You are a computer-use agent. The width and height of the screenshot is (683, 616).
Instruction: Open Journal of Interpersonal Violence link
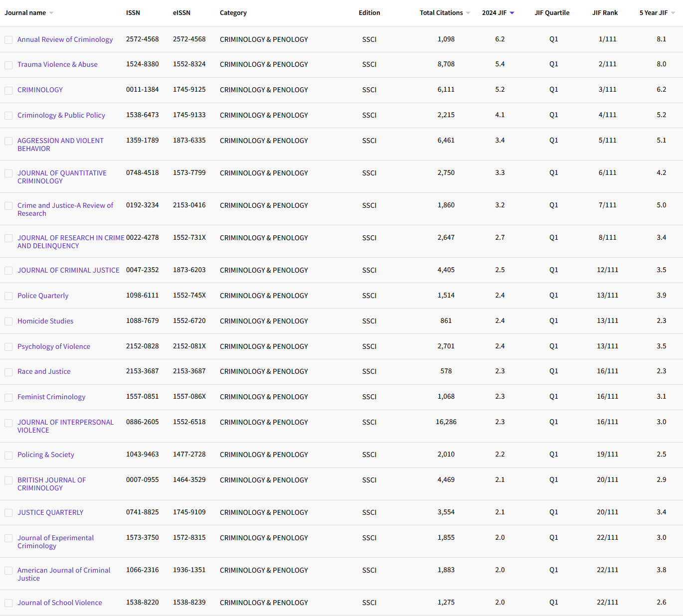65,426
